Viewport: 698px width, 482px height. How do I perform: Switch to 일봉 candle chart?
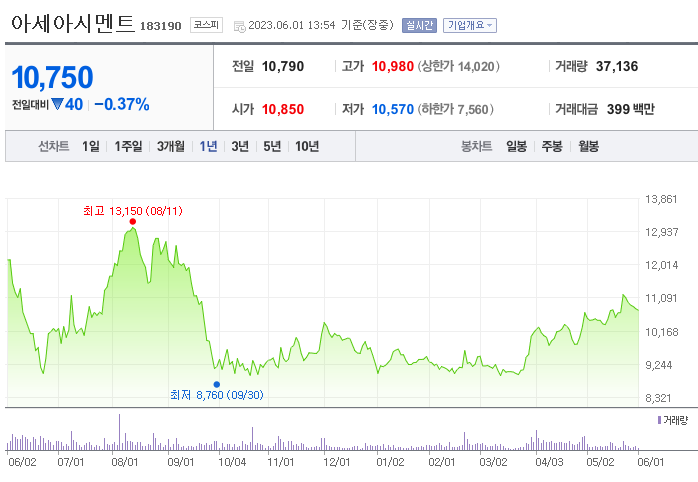pos(516,146)
